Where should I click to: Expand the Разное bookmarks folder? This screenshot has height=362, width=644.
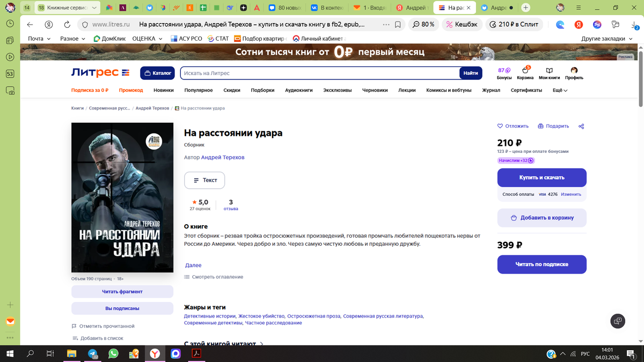click(x=72, y=39)
